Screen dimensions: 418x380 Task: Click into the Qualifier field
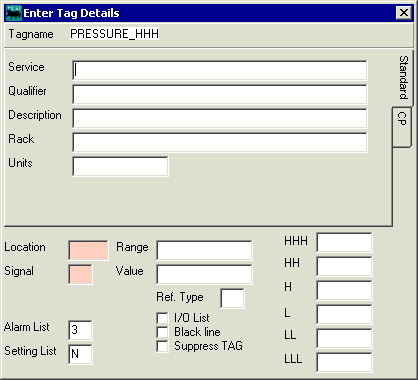click(x=220, y=94)
